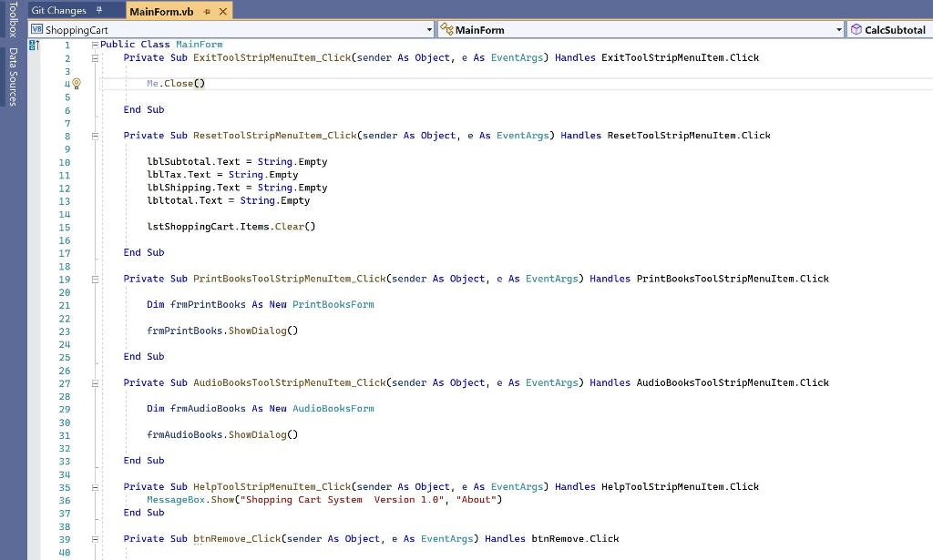Click the pin icon on Git Changes tab
This screenshot has height=560, width=933.
99,10
